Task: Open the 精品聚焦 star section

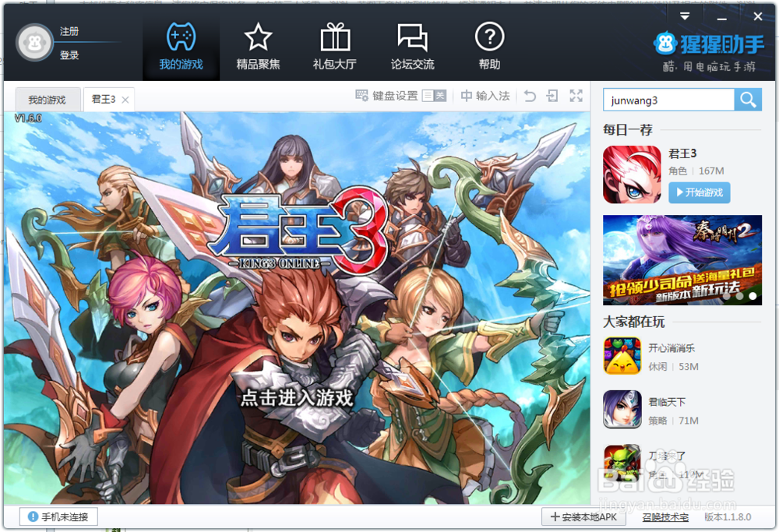Action: [x=258, y=46]
